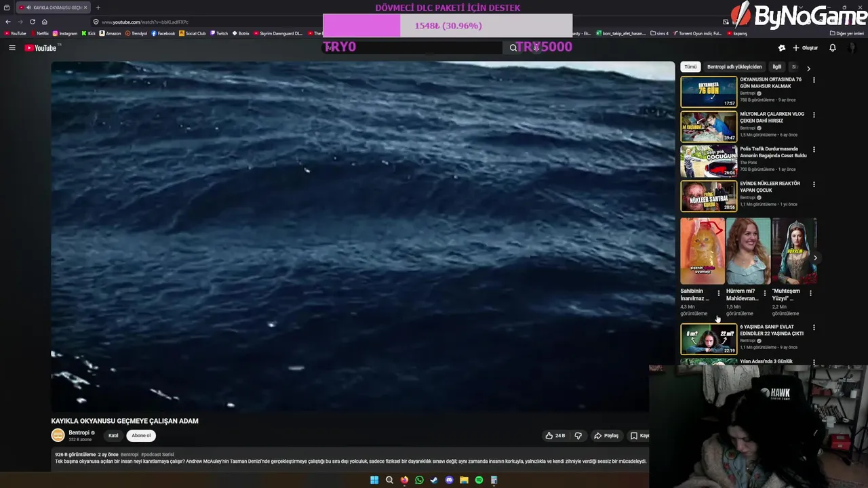Open the Kick bookmark
Screen dimensions: 868x488
pyautogui.click(x=89, y=33)
